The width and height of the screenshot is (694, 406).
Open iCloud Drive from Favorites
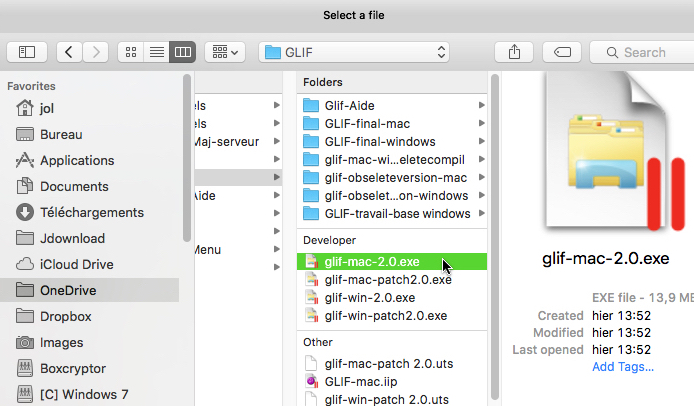pyautogui.click(x=78, y=264)
